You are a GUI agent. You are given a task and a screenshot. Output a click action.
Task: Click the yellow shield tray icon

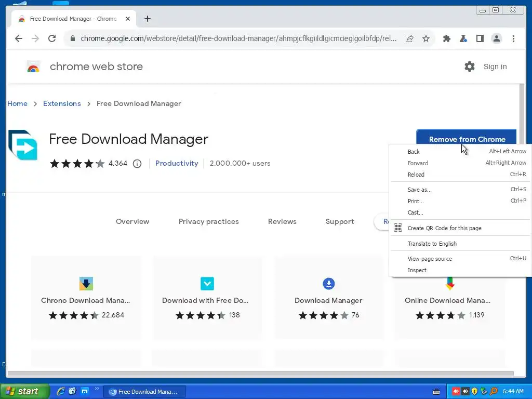coord(474,392)
